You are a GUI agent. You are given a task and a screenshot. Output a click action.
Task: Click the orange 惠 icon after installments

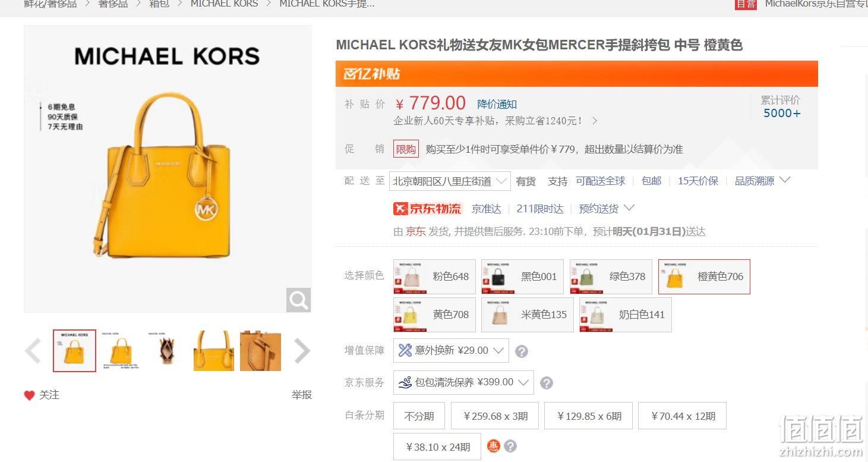click(x=493, y=446)
